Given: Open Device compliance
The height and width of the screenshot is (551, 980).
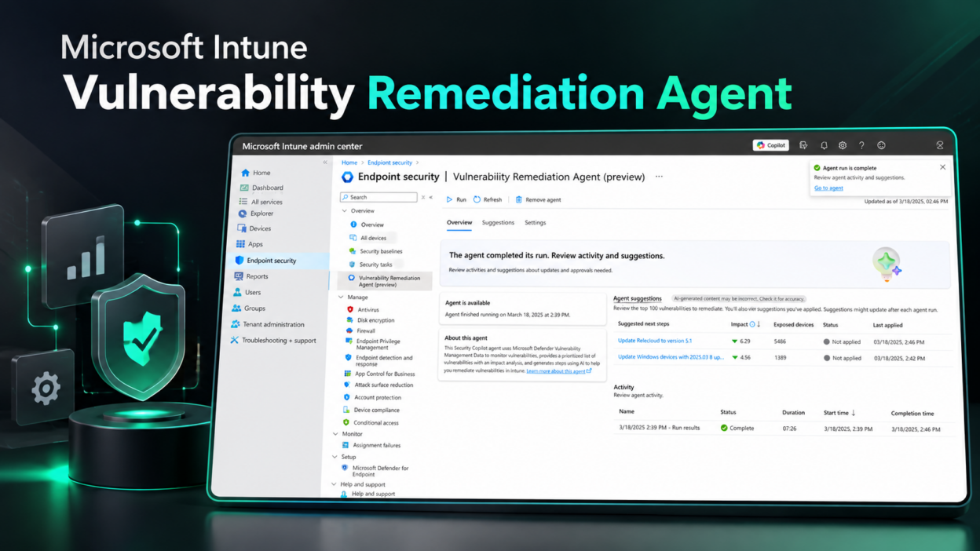Looking at the screenshot, I should [x=371, y=410].
